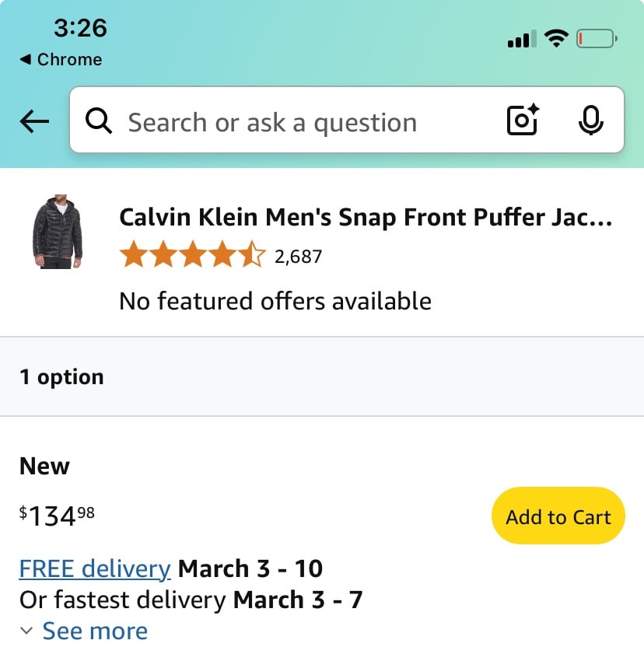Click the small triangle before Chrome

click(x=26, y=59)
